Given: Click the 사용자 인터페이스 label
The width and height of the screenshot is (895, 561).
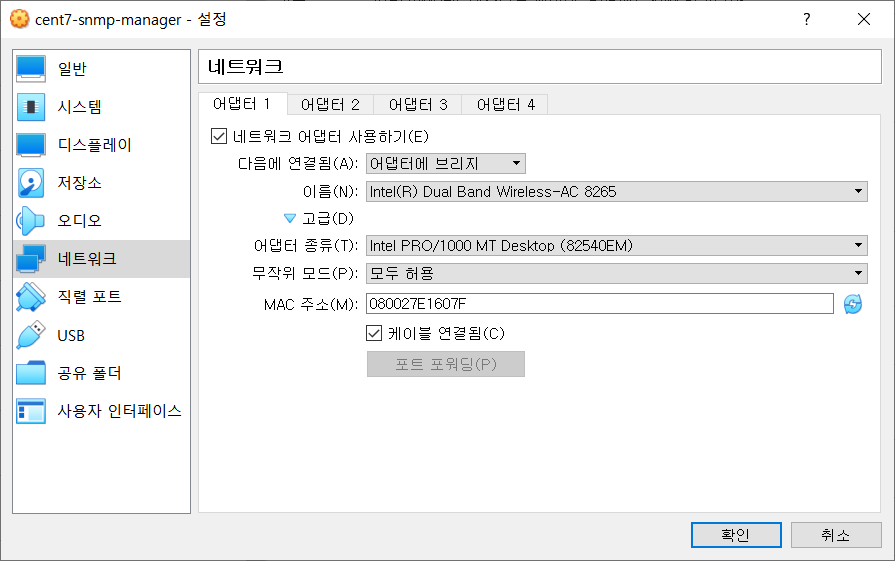Looking at the screenshot, I should click(119, 411).
